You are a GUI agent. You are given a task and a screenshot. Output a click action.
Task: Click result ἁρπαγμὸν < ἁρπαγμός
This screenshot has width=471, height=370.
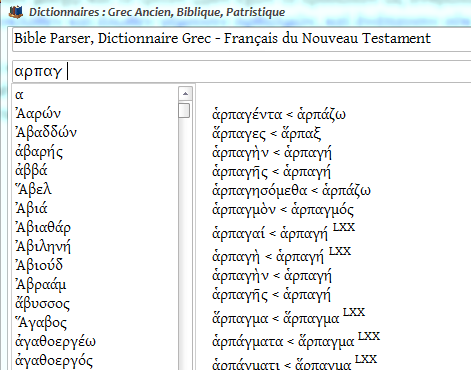tap(283, 210)
